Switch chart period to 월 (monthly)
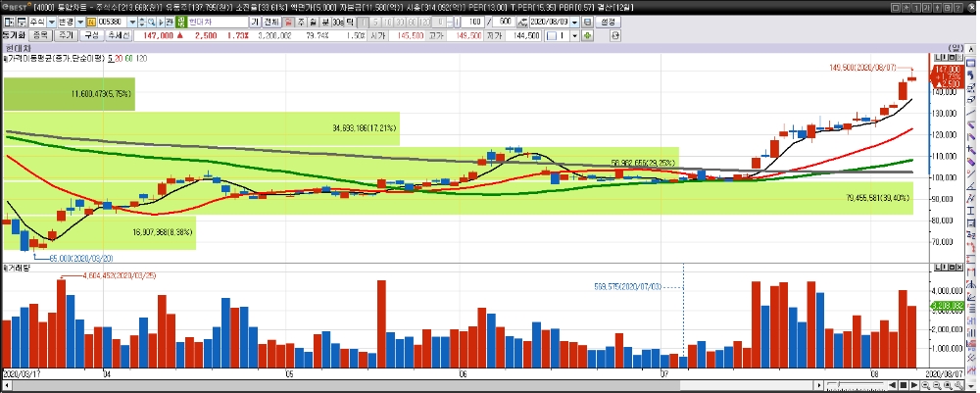The width and height of the screenshot is (980, 393). 312,22
